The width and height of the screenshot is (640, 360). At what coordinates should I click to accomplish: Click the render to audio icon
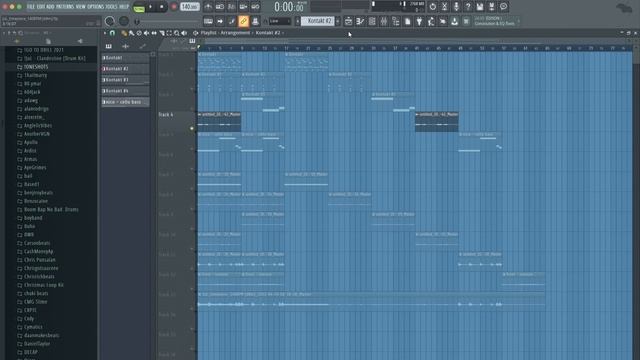click(x=492, y=7)
